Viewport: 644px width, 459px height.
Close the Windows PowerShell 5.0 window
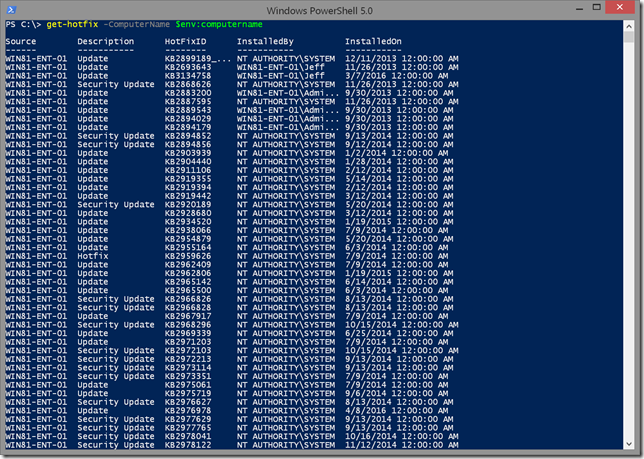(x=620, y=7)
